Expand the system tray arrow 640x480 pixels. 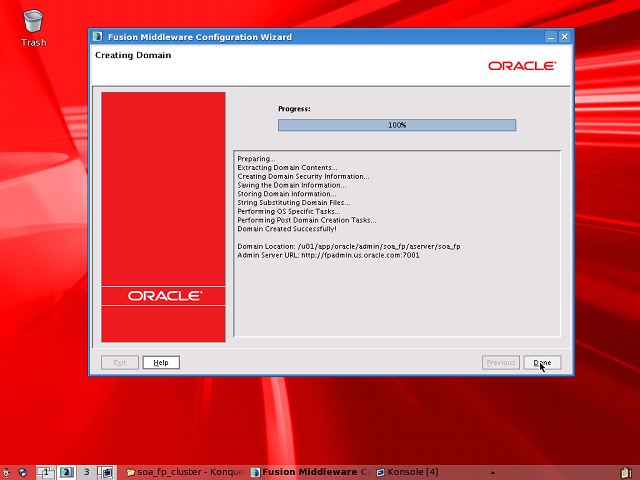(493, 473)
